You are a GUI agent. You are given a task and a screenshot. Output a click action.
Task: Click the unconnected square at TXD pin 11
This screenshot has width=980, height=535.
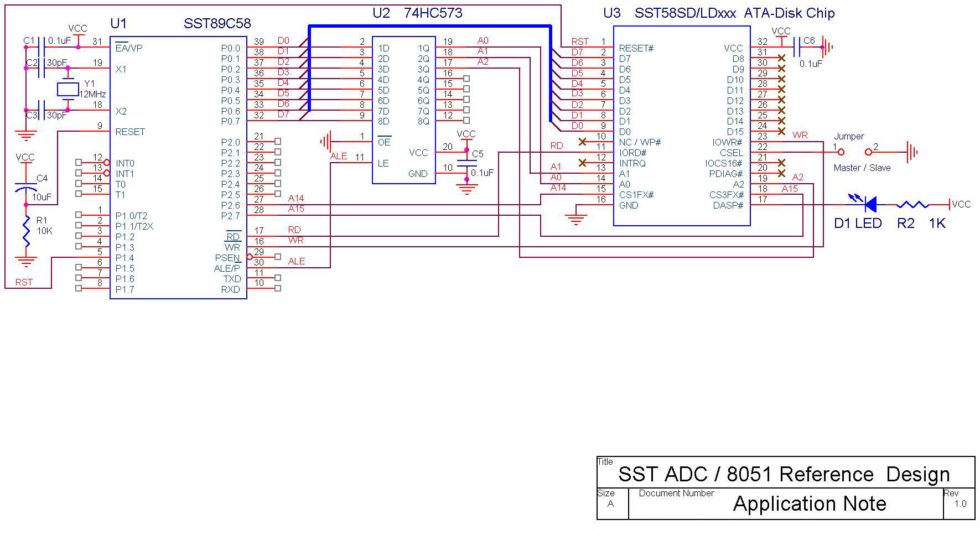pyautogui.click(x=278, y=278)
